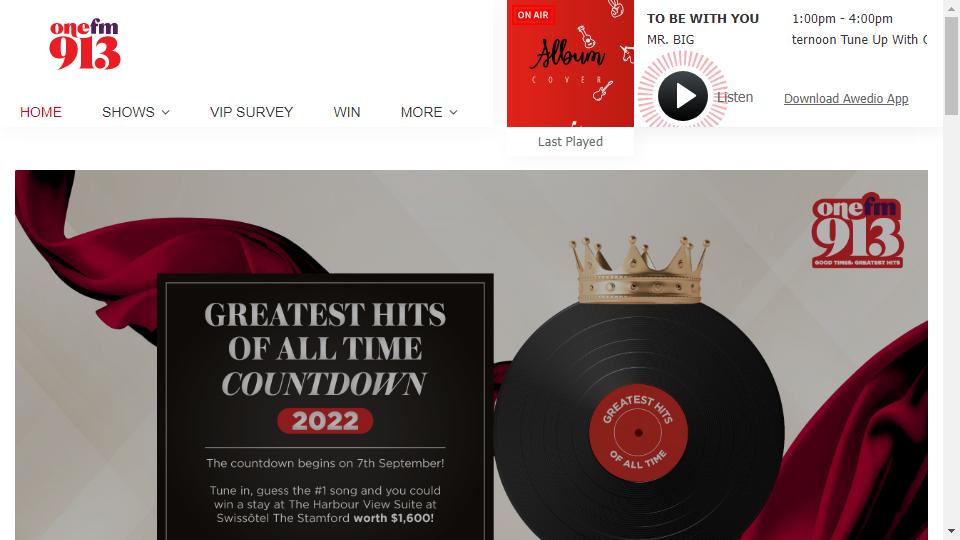Click the Listen label beside the player

pos(735,97)
